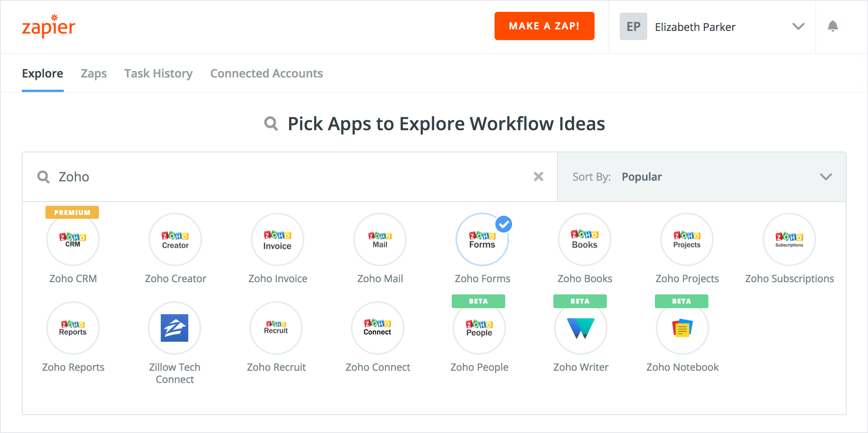The width and height of the screenshot is (868, 433).
Task: Open Elizabeth Parker account menu chevron
Action: pyautogui.click(x=798, y=26)
